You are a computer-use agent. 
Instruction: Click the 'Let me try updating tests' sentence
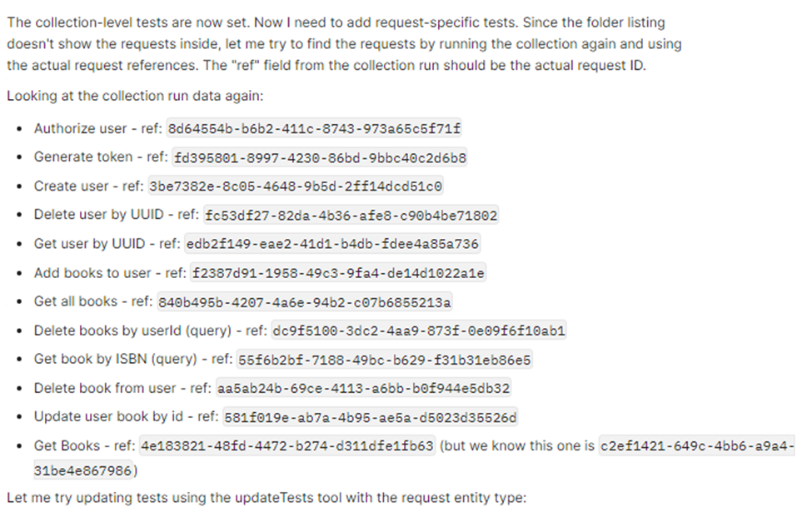[x=266, y=499]
